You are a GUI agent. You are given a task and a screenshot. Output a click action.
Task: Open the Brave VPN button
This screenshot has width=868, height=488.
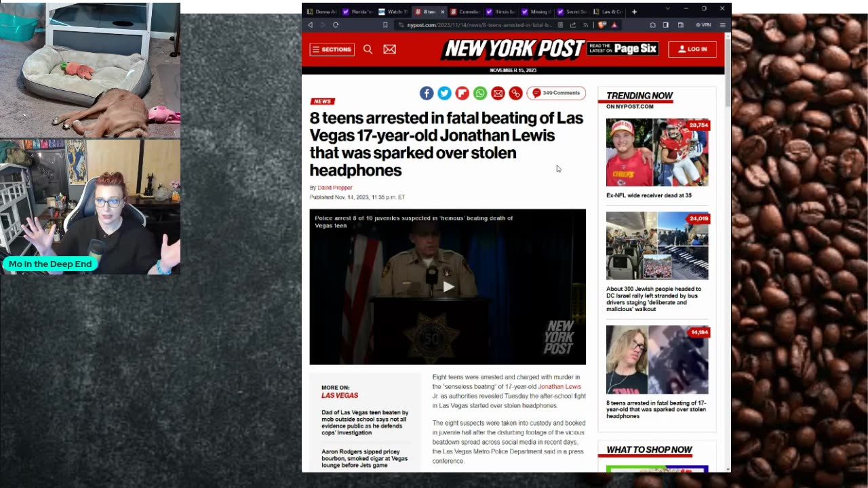point(703,25)
